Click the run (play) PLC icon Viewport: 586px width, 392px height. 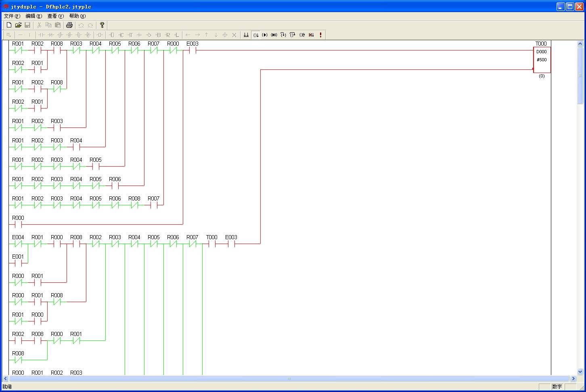point(265,35)
